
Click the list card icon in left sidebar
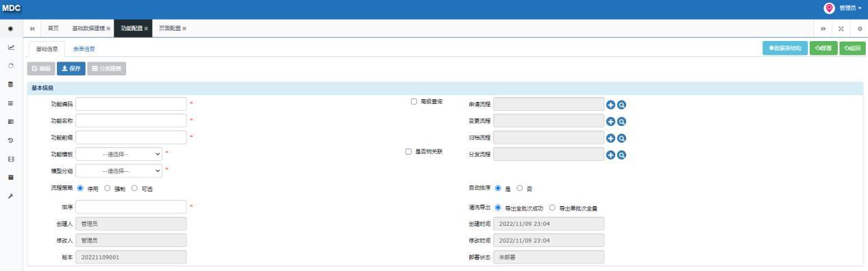point(10,121)
